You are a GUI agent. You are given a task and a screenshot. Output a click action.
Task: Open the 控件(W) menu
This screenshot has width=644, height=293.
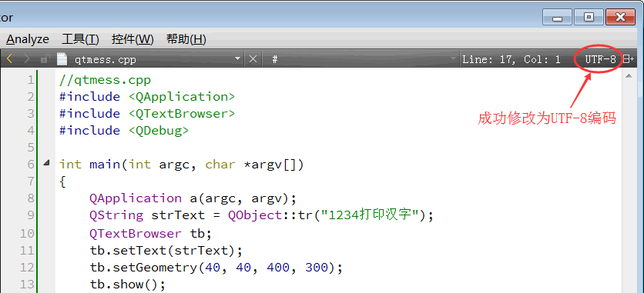[132, 39]
